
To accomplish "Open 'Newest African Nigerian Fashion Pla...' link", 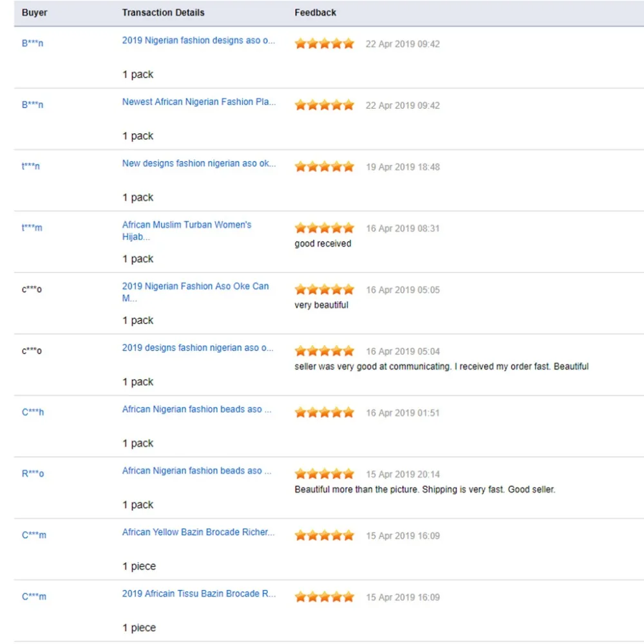I will (x=199, y=102).
